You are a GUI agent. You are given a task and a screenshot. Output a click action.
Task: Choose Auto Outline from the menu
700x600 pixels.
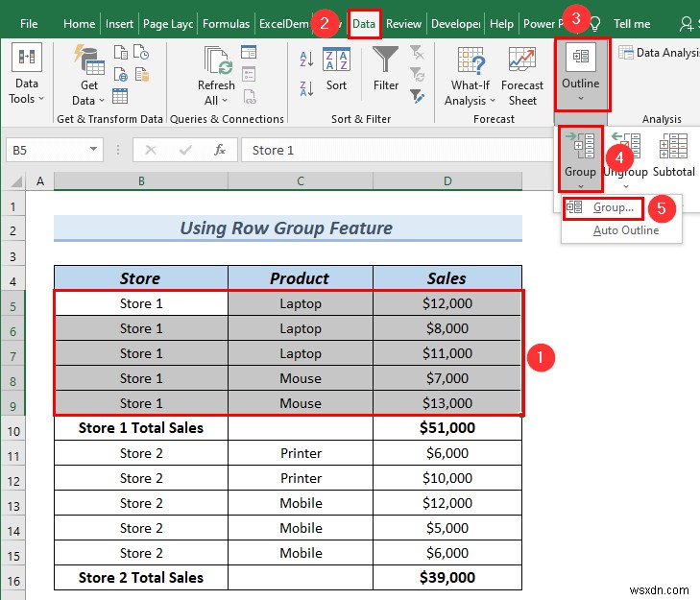point(626,230)
